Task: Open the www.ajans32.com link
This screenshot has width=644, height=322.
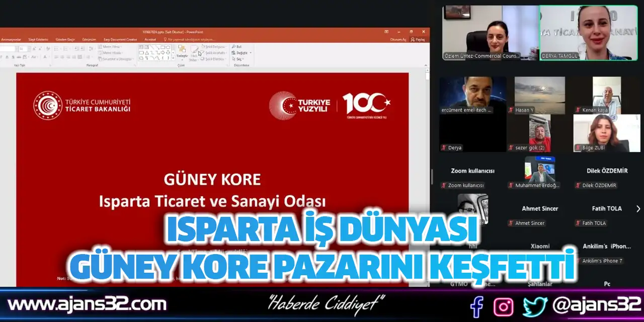Action: [87, 304]
